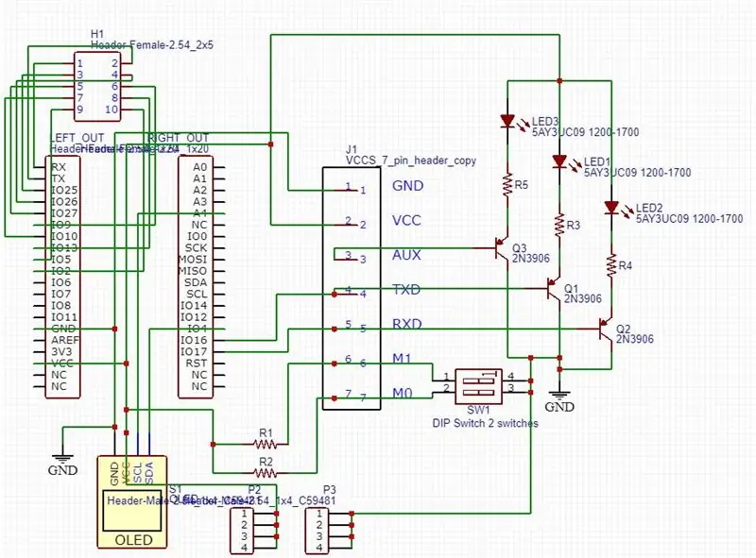Select the H1 2x5 female header body
Viewport: 756px width, 558px height.
click(97, 87)
